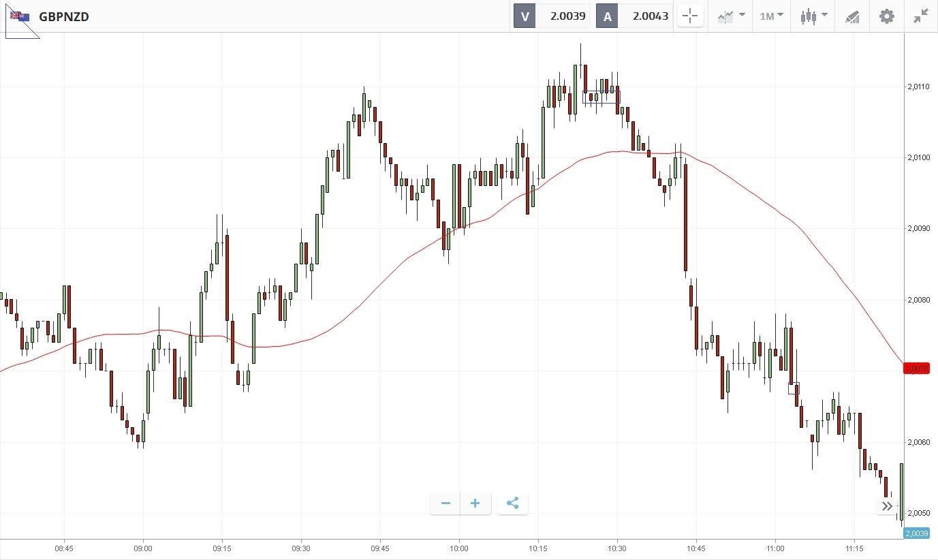Click the share chart icon
Image resolution: width=938 pixels, height=560 pixels.
(513, 503)
